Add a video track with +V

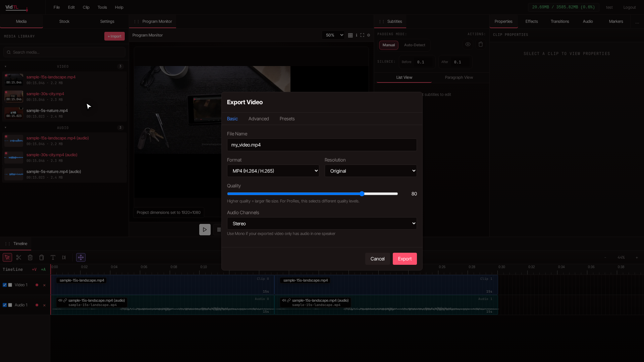[x=34, y=269]
